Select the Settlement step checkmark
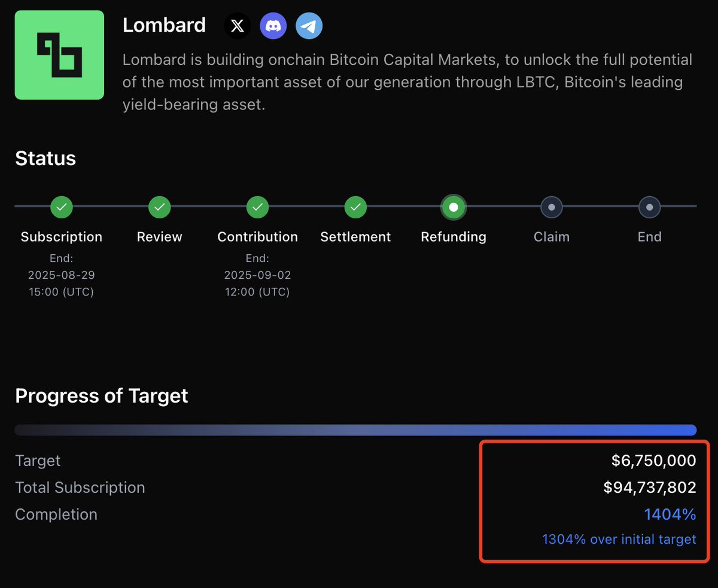 click(x=355, y=207)
